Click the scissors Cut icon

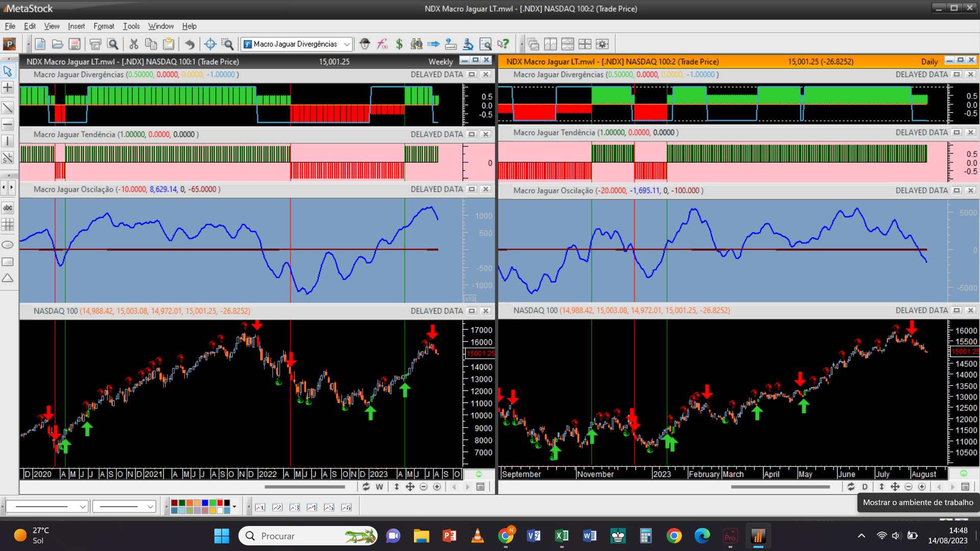(x=134, y=44)
